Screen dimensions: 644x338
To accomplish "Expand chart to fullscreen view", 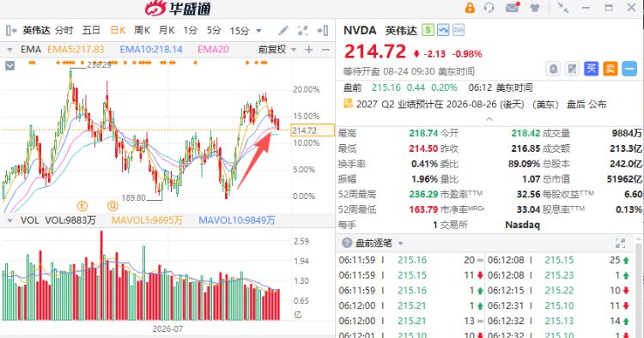I will [303, 30].
